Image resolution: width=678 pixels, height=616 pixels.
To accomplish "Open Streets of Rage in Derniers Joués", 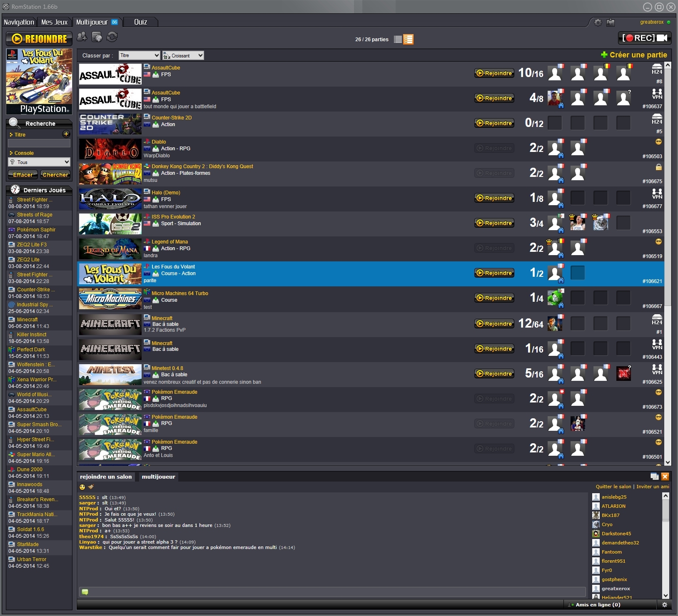I will point(35,215).
